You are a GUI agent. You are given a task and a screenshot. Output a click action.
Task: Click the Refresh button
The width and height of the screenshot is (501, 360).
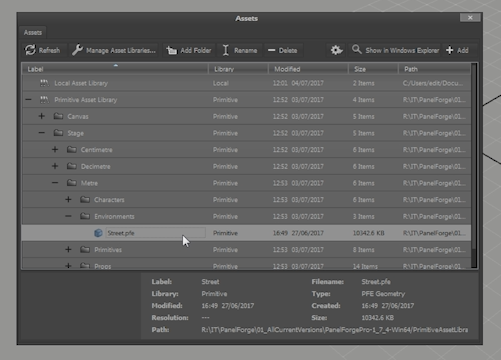(x=43, y=50)
